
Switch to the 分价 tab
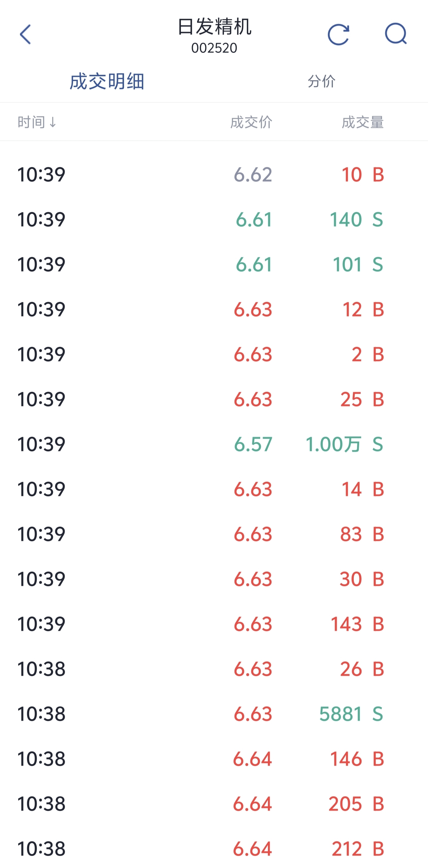pyautogui.click(x=321, y=82)
